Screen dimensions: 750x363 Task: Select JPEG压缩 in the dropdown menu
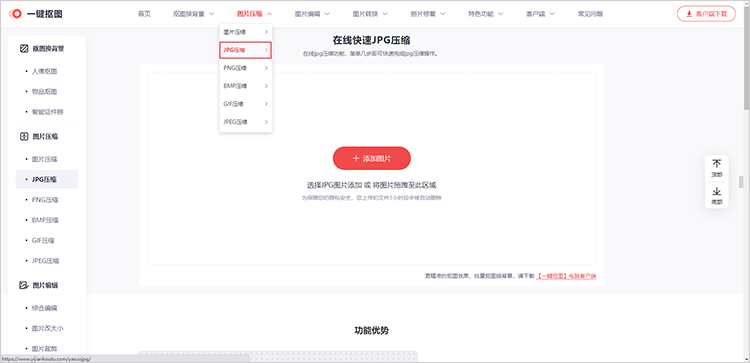coord(246,122)
